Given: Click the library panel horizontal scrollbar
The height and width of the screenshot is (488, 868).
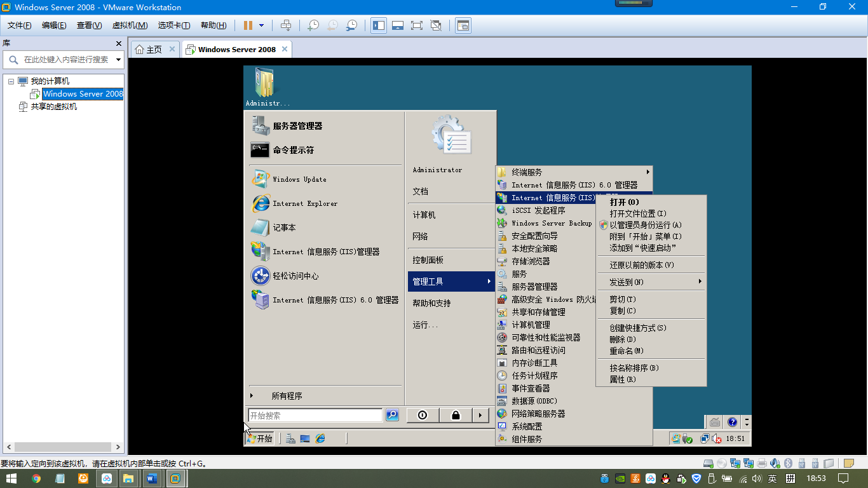Looking at the screenshot, I should pos(63,447).
